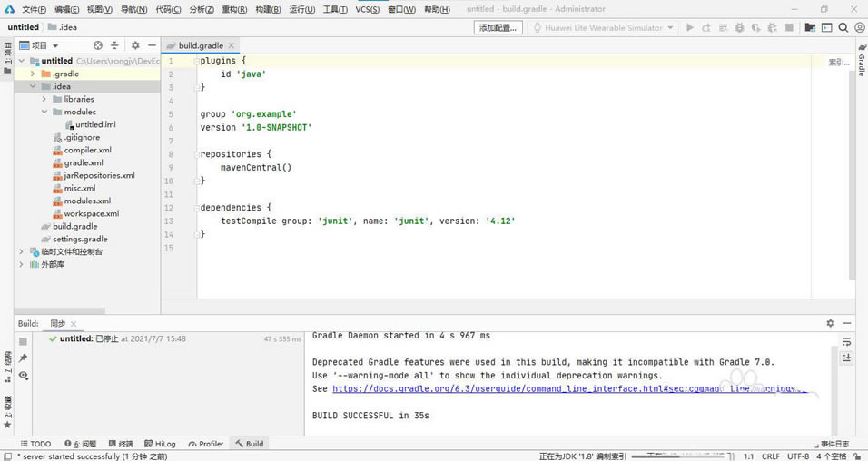Click the lock icon in status bar
The height and width of the screenshot is (461, 868).
click(x=857, y=456)
